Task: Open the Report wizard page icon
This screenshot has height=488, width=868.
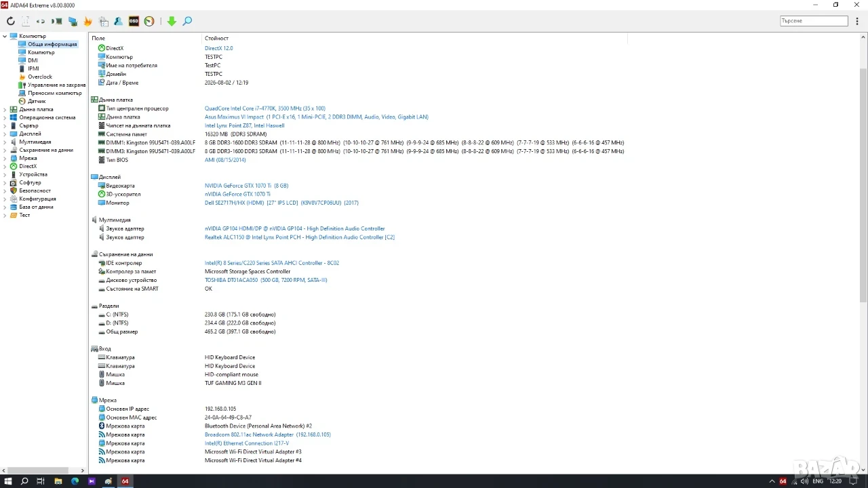Action: click(26, 22)
